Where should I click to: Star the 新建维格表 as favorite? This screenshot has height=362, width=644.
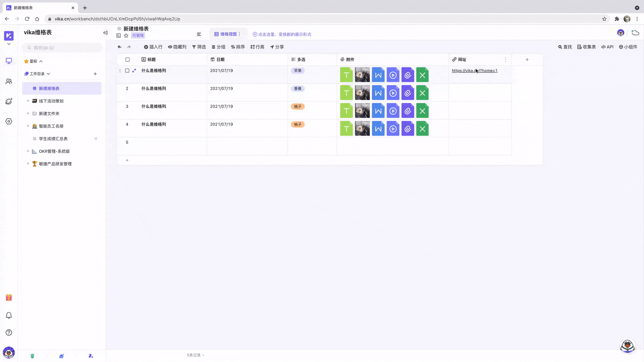coord(126,36)
